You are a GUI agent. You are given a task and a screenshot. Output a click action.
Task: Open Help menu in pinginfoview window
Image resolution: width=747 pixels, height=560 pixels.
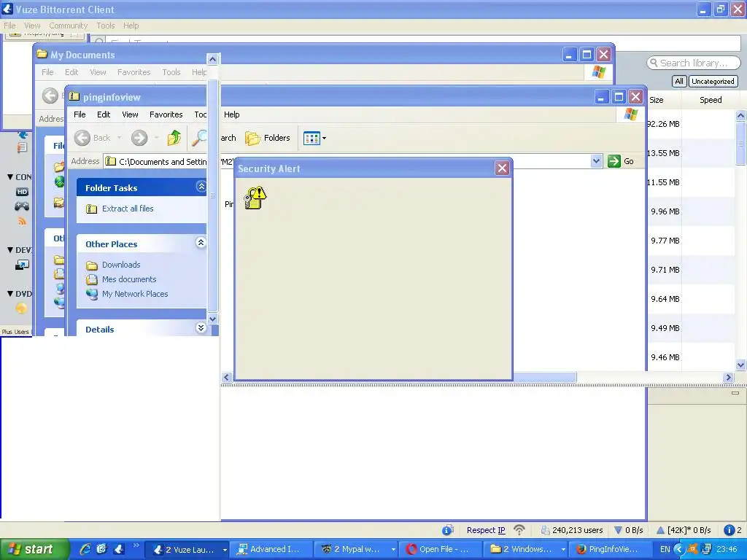pyautogui.click(x=231, y=114)
